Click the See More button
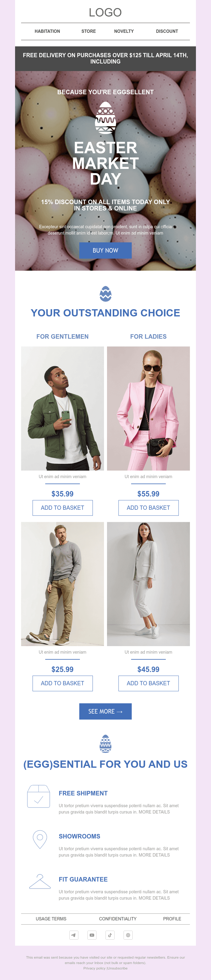The height and width of the screenshot is (980, 211). pos(105,711)
